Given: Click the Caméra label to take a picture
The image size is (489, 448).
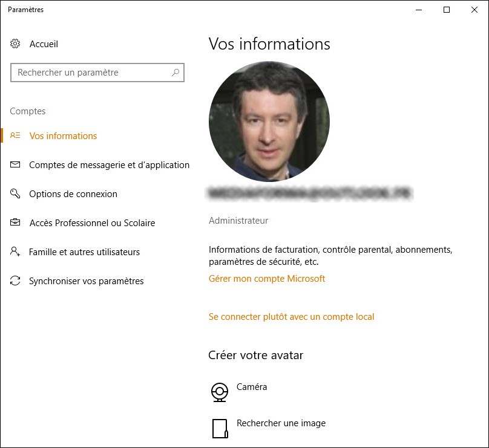Looking at the screenshot, I should click(x=252, y=387).
